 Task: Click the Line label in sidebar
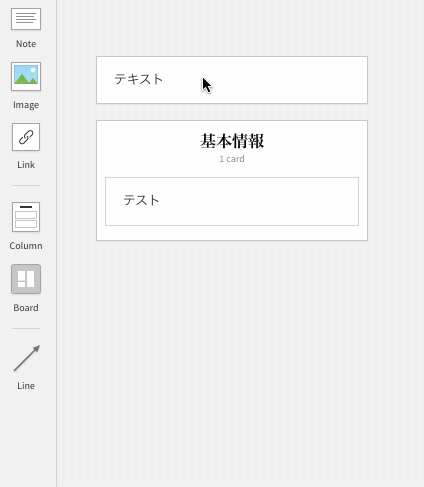[26, 386]
